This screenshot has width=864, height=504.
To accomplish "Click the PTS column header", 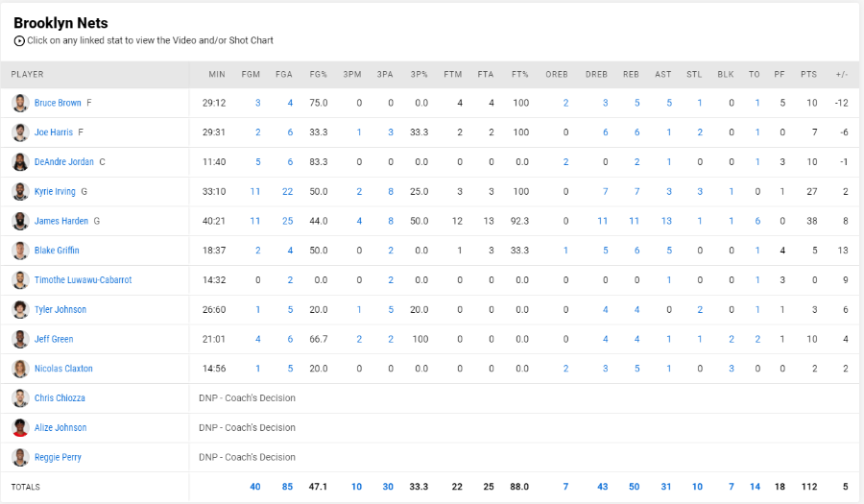I will tap(809, 74).
